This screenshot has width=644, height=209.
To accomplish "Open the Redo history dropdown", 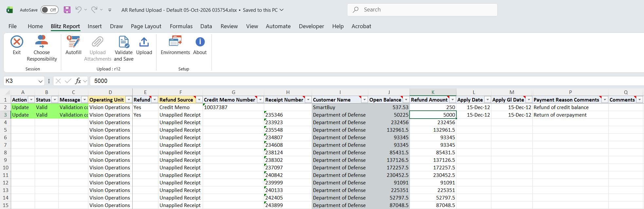I will click(101, 10).
